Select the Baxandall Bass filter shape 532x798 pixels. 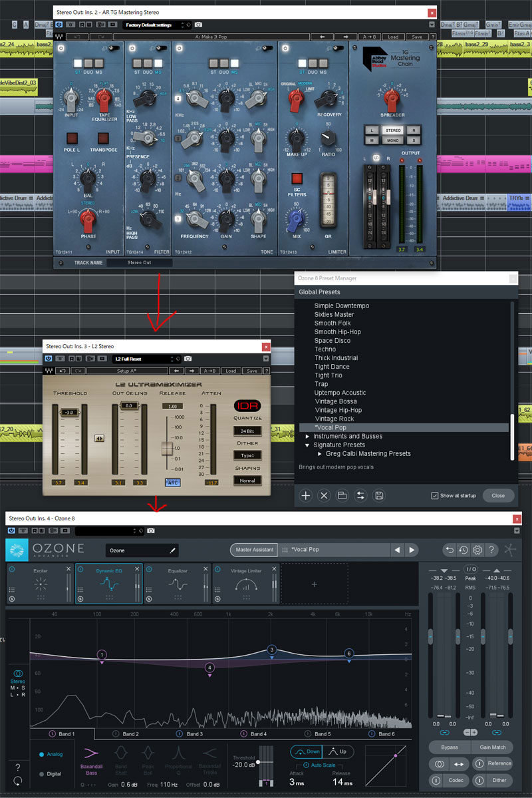(x=92, y=760)
